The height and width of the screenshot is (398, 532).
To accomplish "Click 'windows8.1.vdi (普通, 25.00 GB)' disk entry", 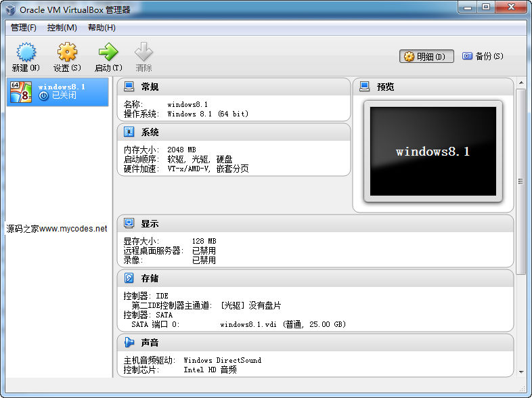I will (x=283, y=324).
